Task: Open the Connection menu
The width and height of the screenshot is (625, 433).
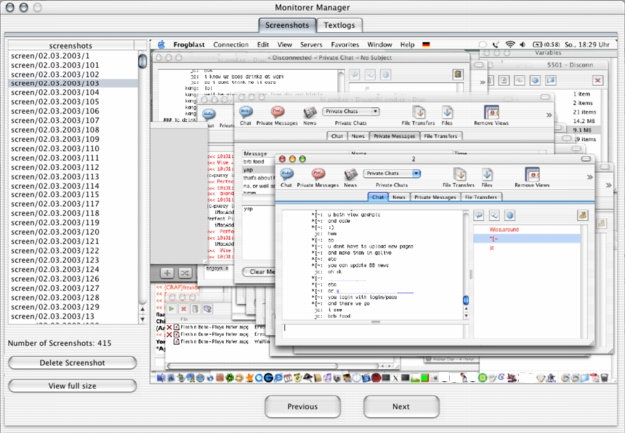Action: [x=231, y=45]
